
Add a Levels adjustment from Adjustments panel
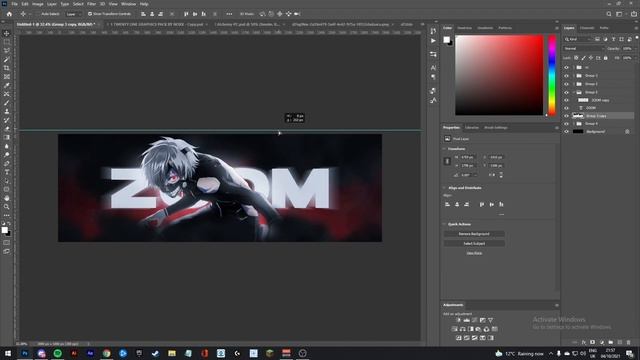(x=467, y=320)
